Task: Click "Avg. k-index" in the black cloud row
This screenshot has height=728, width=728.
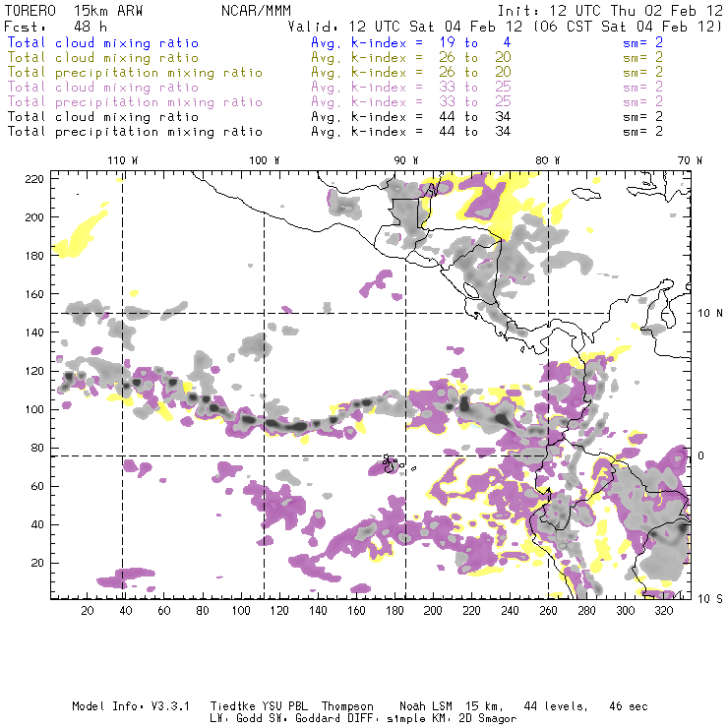Action: click(x=359, y=116)
